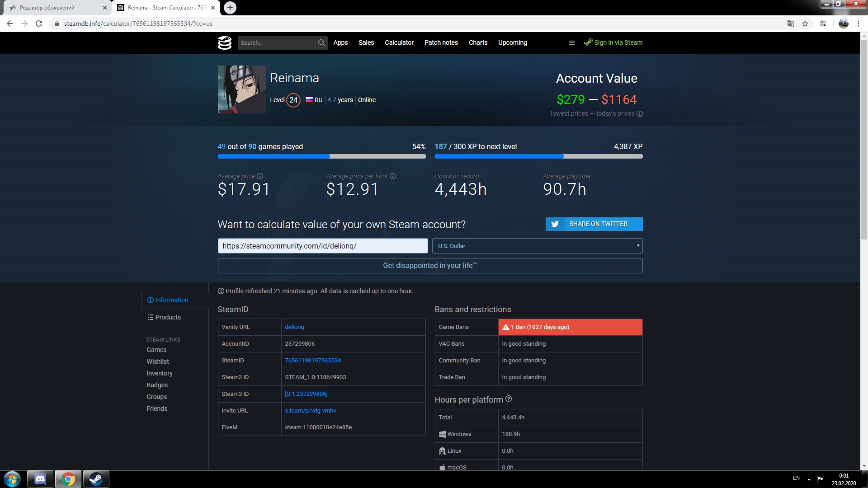This screenshot has width=868, height=488.
Task: Click the s.team/p/vdg-vmhv invite link
Action: pyautogui.click(x=311, y=410)
